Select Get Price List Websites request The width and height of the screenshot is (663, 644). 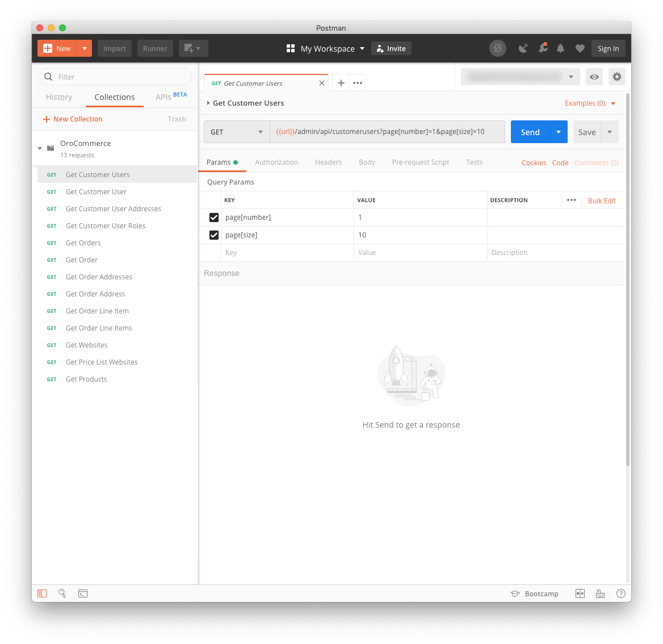pyautogui.click(x=117, y=362)
